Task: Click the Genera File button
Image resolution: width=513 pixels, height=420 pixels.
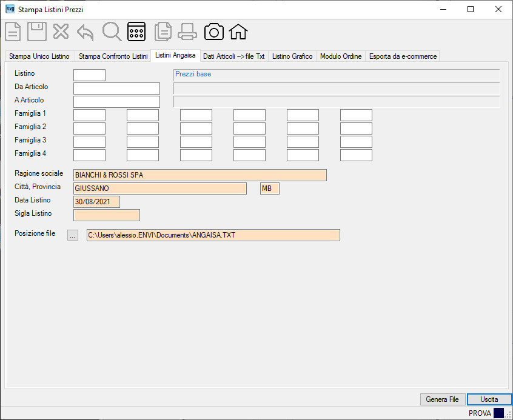Action: click(443, 399)
